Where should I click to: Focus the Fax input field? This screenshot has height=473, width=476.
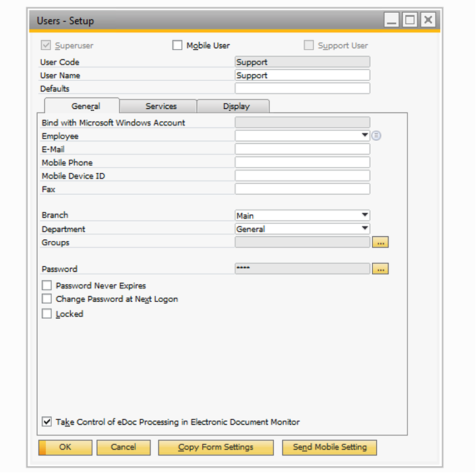(x=302, y=189)
